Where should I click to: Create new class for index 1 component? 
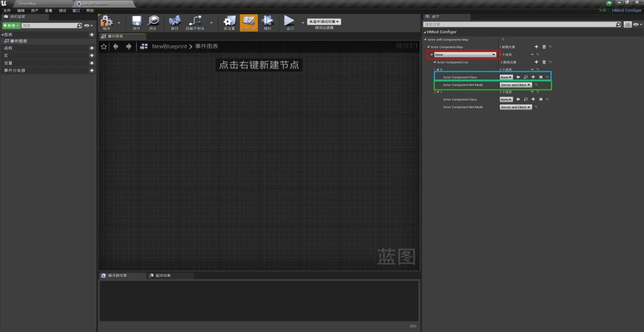tap(533, 99)
